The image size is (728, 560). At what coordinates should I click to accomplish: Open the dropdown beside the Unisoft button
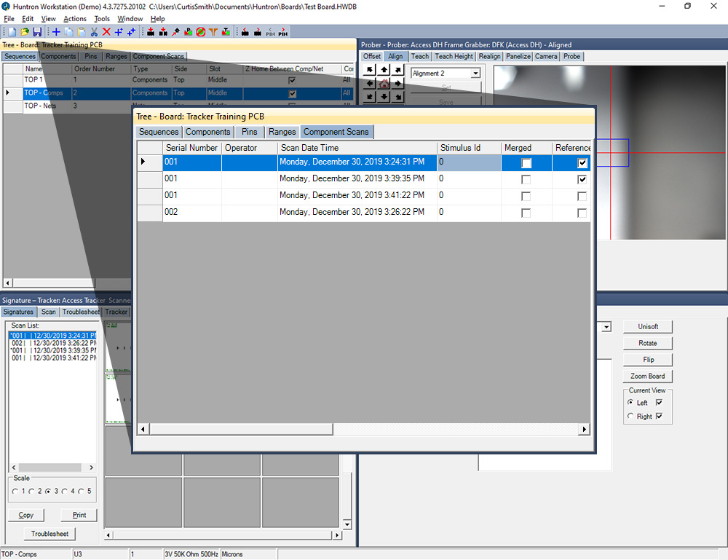point(606,326)
